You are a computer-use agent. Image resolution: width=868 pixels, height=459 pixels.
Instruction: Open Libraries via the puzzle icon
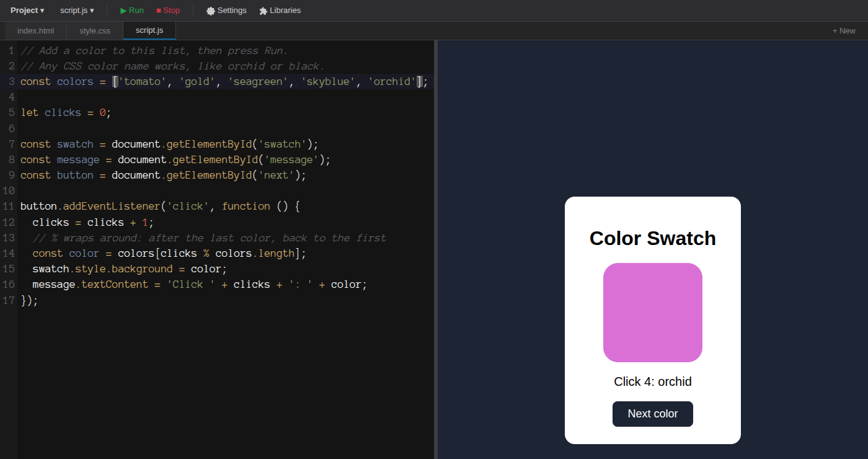(263, 11)
